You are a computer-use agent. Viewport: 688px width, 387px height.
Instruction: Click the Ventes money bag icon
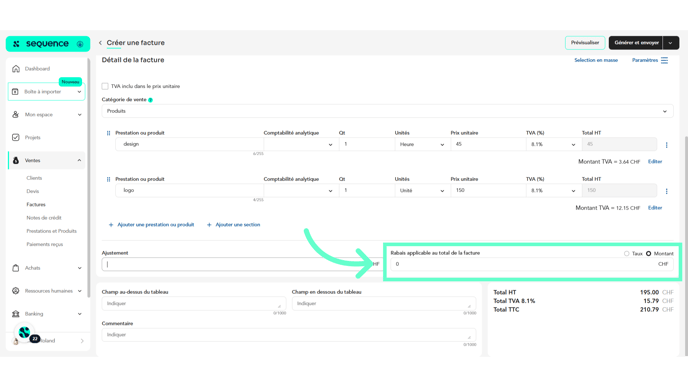[x=16, y=161]
